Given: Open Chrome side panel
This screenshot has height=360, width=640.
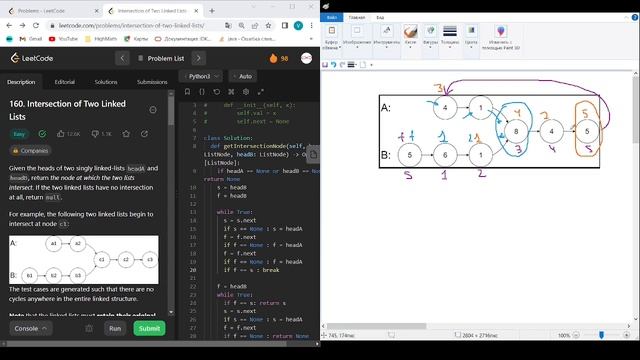Looking at the screenshot, I should pos(285,25).
